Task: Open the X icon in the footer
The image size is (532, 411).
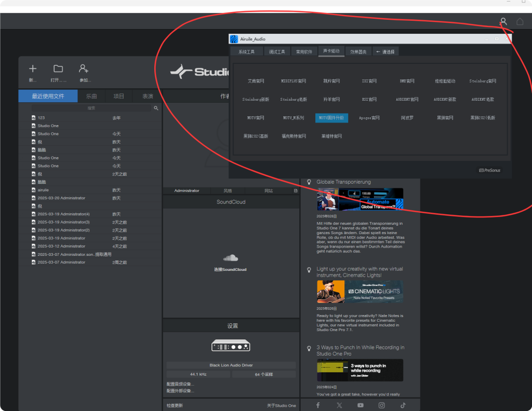Action: [x=339, y=405]
